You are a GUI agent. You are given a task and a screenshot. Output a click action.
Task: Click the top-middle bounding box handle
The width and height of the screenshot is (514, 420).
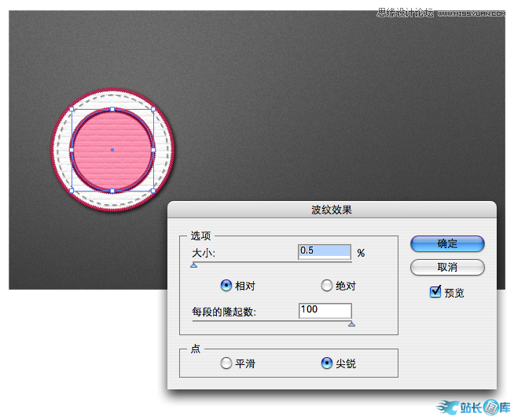tap(112, 109)
